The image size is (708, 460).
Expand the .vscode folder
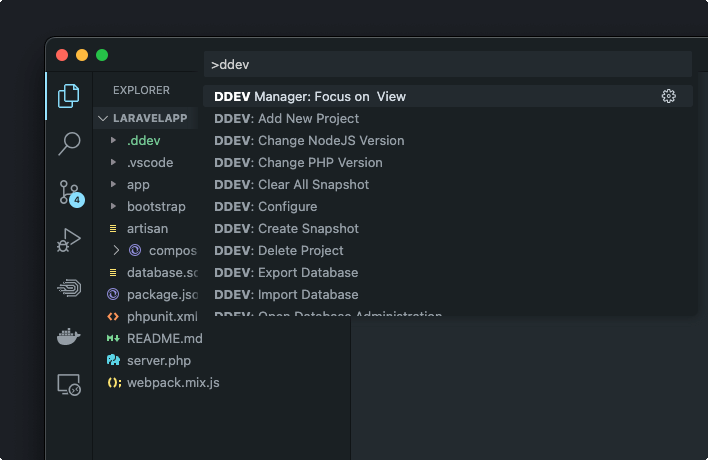[x=113, y=162]
